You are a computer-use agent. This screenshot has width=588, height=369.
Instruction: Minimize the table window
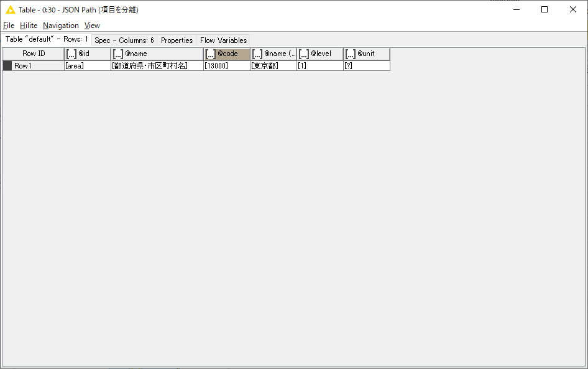[x=517, y=10]
